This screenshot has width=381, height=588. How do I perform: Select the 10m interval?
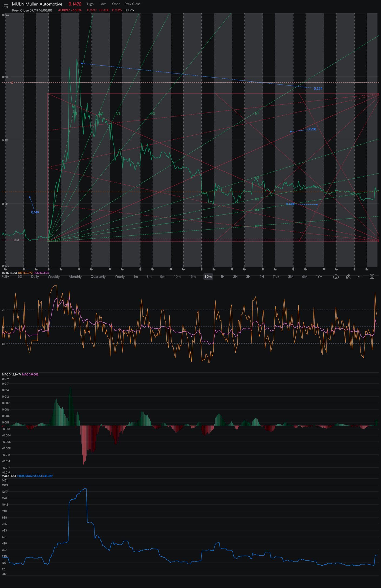point(177,277)
